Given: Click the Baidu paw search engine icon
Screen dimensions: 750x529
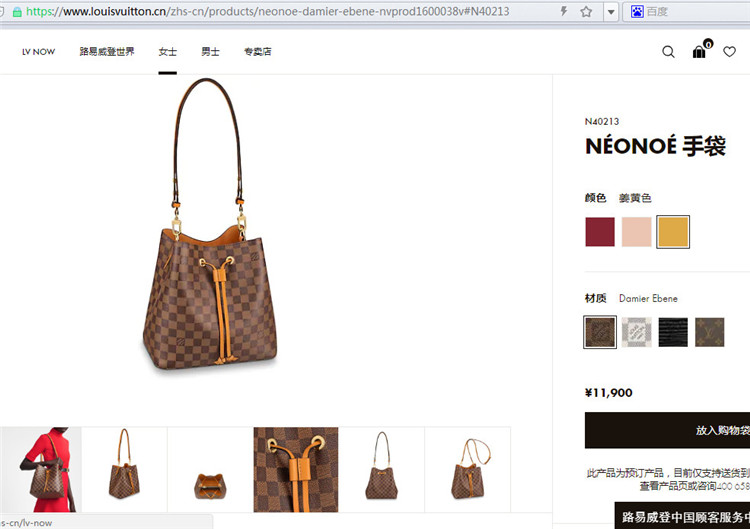Looking at the screenshot, I should point(637,11).
